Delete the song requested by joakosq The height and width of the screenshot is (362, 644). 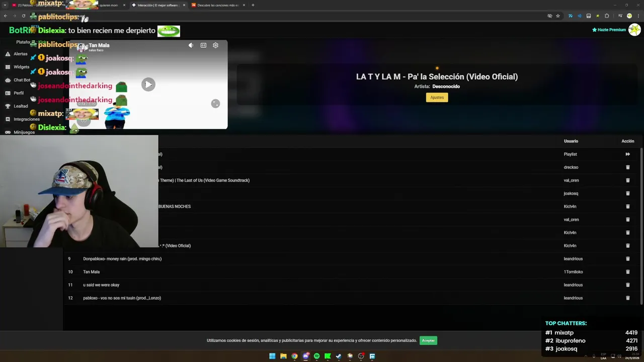point(627,194)
